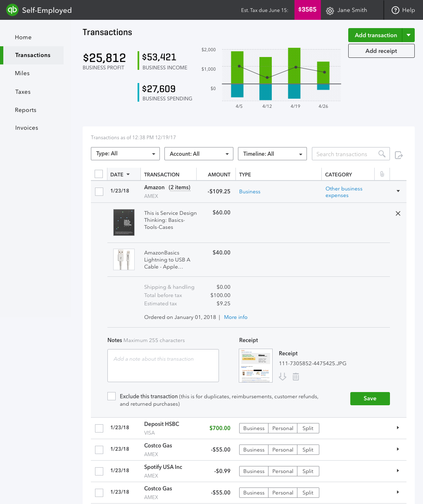
Task: Split the Spotify USA Inc transaction
Action: (308, 471)
